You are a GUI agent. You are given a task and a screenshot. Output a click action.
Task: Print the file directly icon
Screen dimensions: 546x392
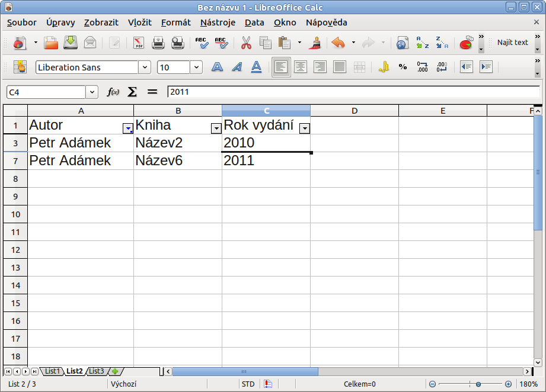[x=158, y=43]
